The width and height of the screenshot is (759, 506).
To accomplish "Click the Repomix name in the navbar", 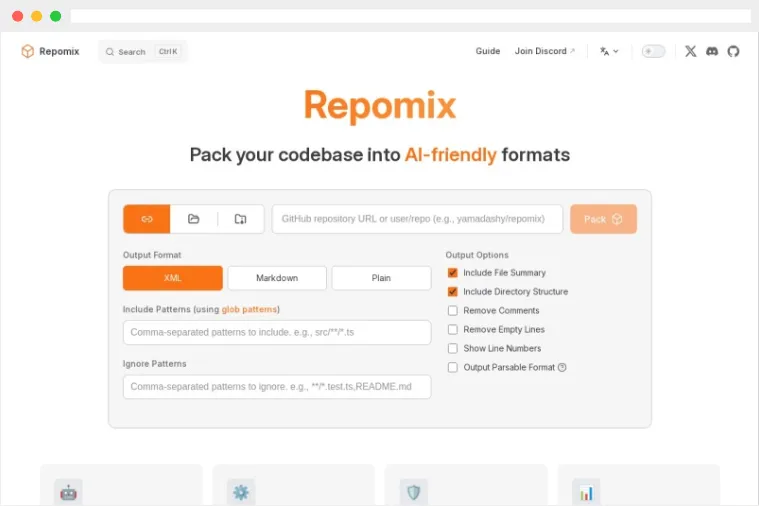I will [59, 51].
